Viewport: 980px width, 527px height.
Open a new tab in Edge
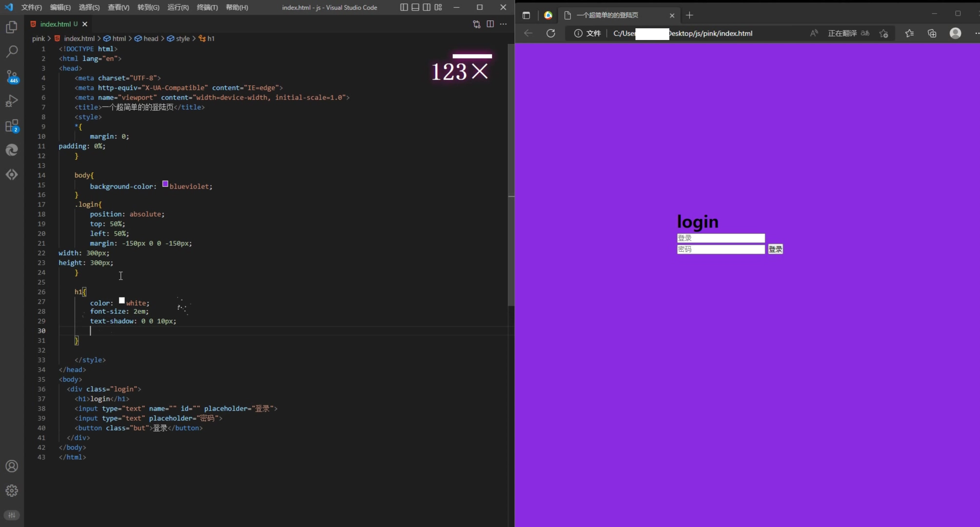(689, 15)
